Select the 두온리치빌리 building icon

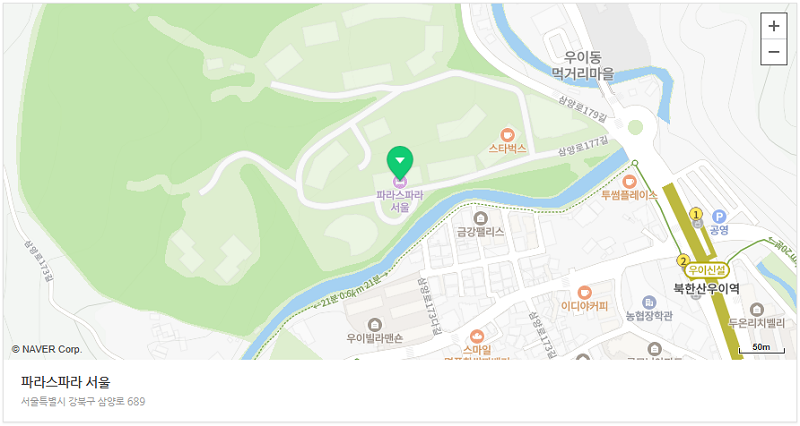tap(757, 309)
